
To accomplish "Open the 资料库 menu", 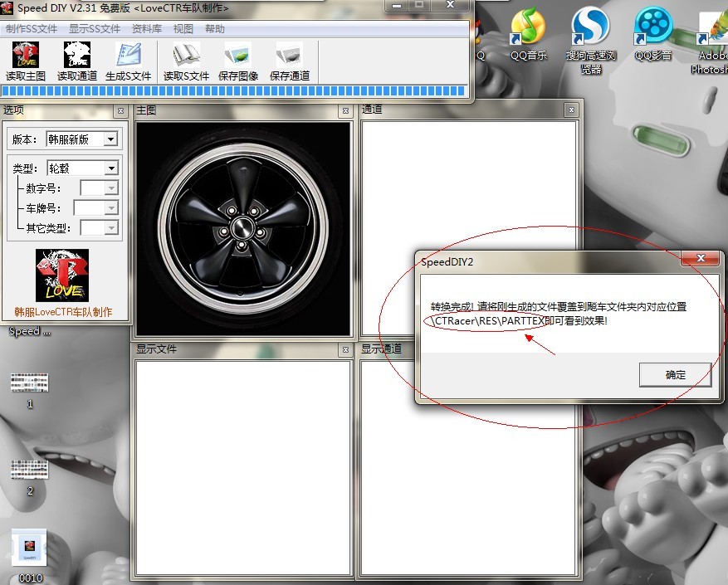I will point(146,28).
